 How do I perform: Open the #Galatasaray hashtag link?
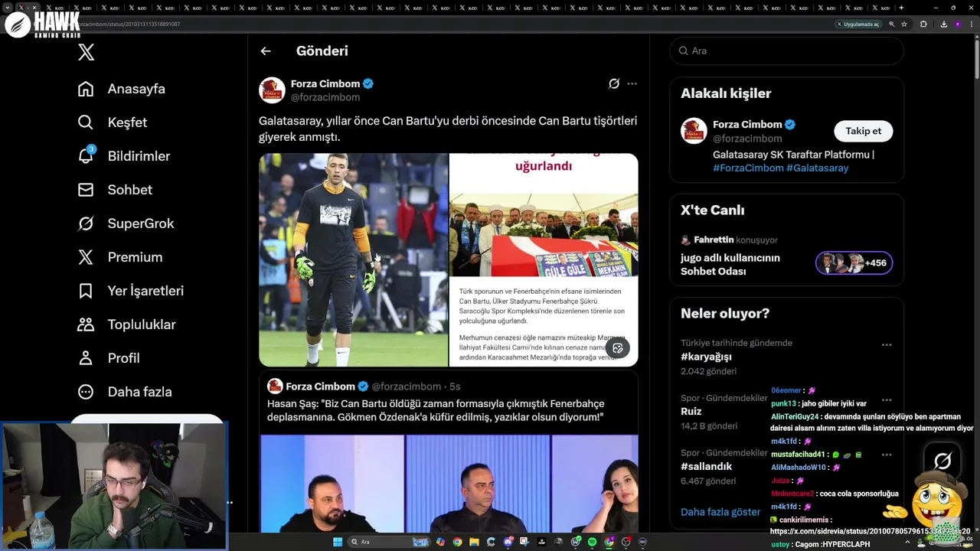817,168
